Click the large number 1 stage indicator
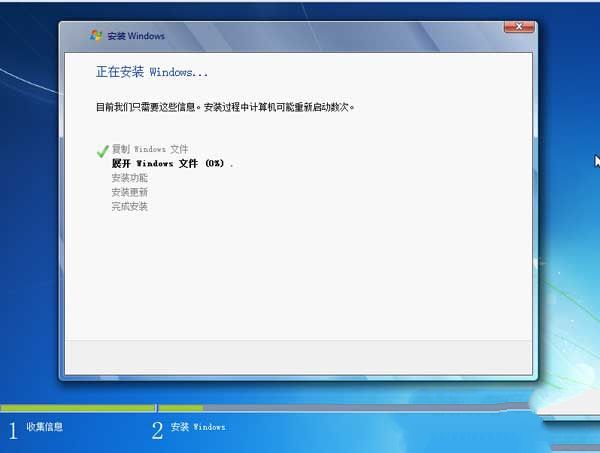The width and height of the screenshot is (600, 453). point(13,431)
